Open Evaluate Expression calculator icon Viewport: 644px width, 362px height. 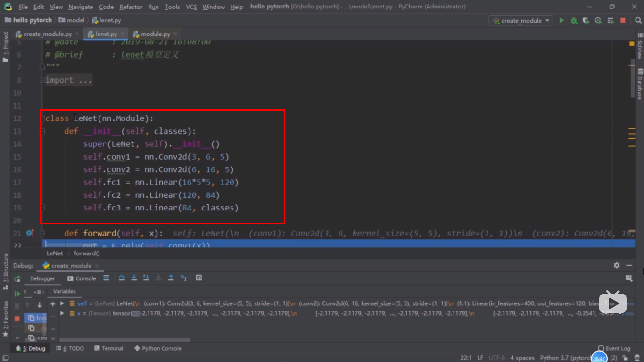[199, 278]
